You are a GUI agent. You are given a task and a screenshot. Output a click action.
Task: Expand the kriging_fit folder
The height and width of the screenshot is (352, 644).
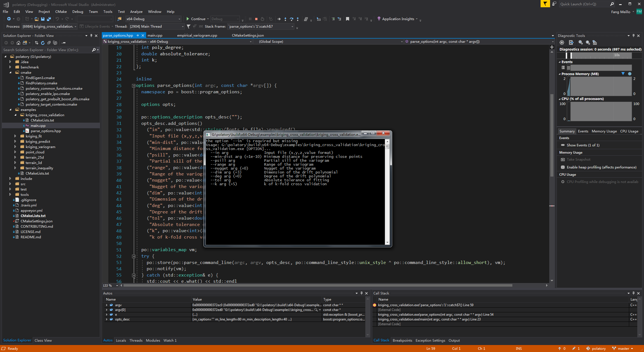tap(15, 136)
